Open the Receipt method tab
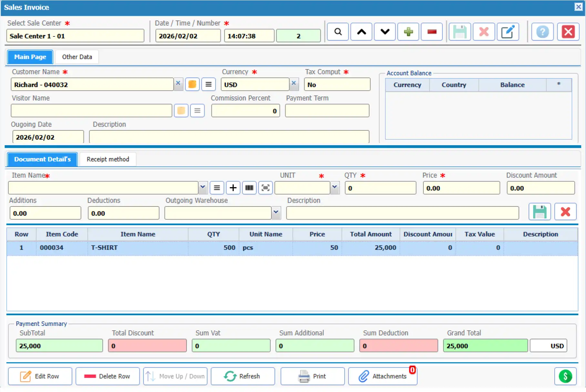 [x=108, y=159]
